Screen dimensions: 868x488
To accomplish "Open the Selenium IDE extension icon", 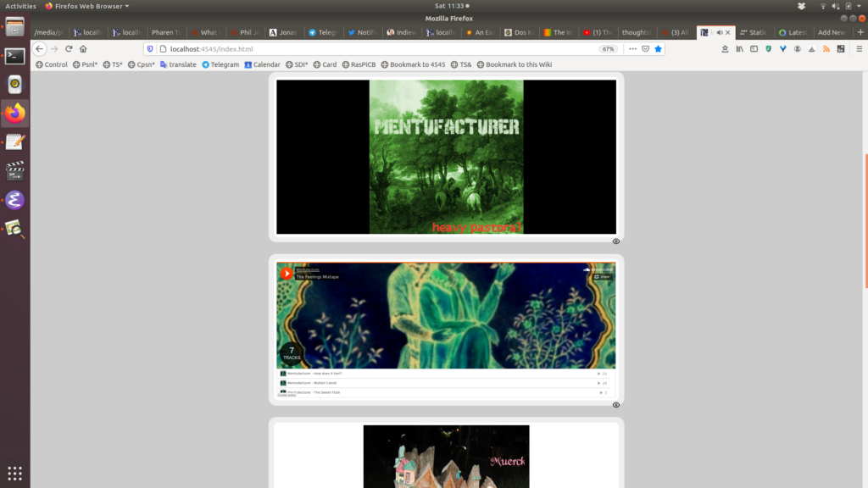I will [841, 48].
